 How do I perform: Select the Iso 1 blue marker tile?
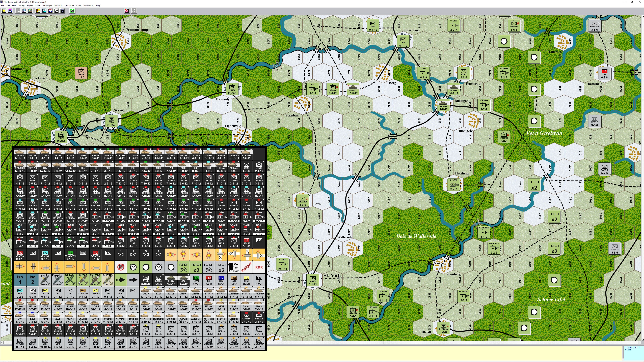point(20,280)
